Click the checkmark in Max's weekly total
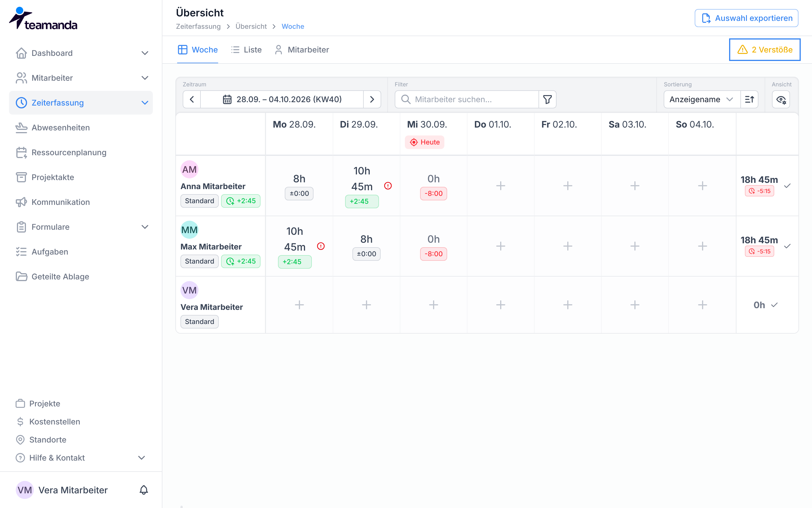 click(x=787, y=246)
